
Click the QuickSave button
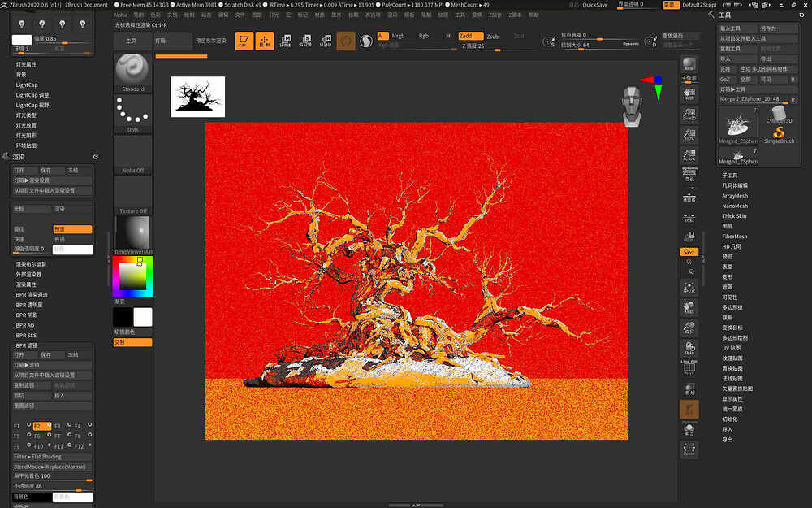(595, 5)
